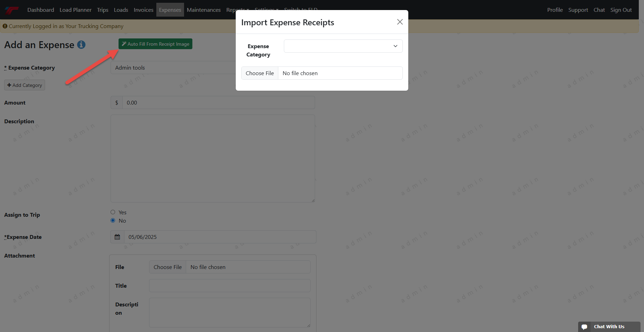Click Auto Fill From Receipt Image button
644x332 pixels.
(x=155, y=44)
